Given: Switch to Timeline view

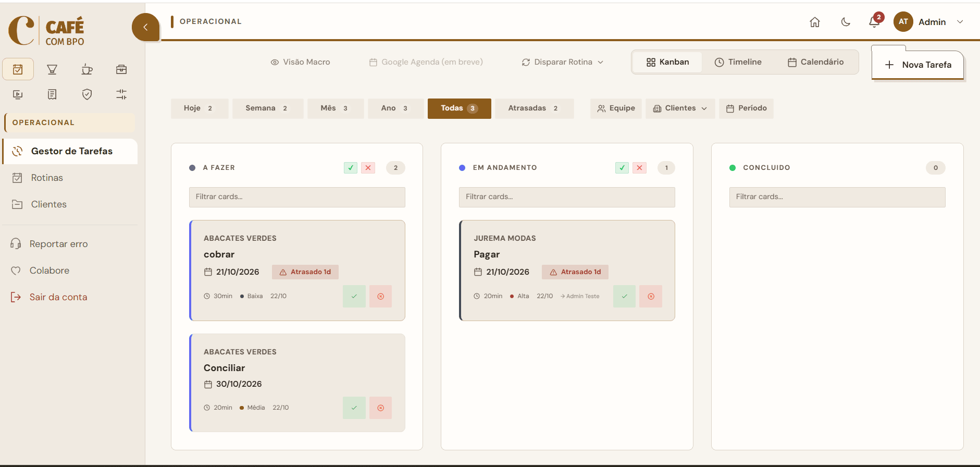Looking at the screenshot, I should [738, 62].
